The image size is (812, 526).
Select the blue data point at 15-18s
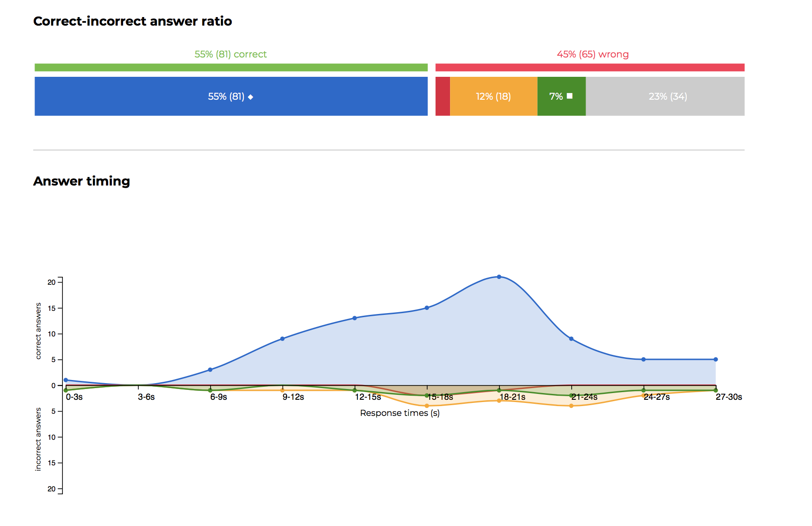[427, 308]
